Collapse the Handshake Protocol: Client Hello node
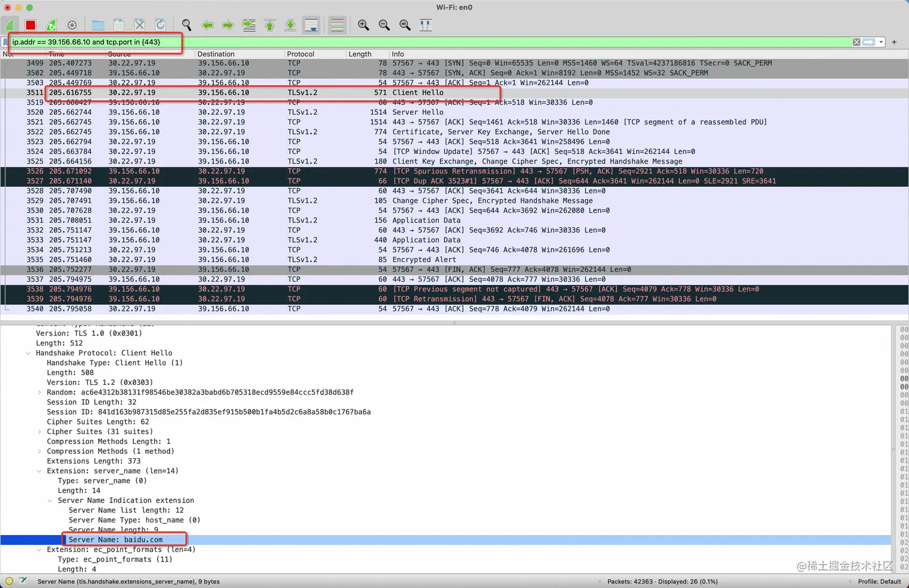Screen dimensions: 909x588 (x=28, y=353)
